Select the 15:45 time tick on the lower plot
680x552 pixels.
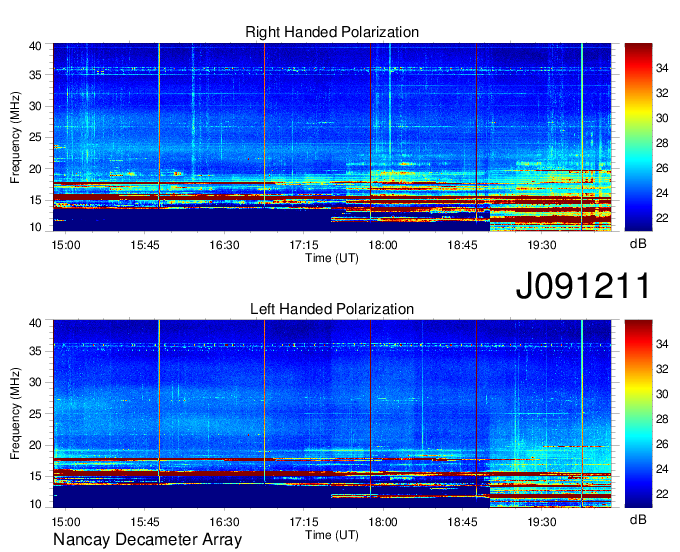[x=145, y=522]
